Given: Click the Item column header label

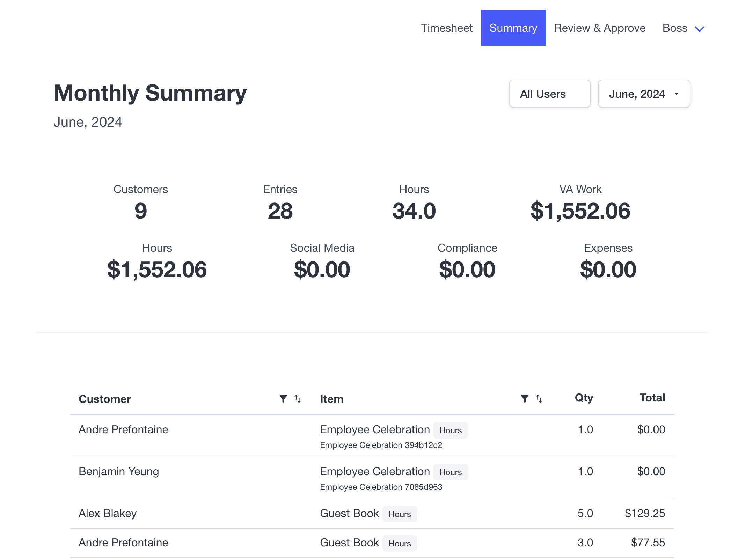Looking at the screenshot, I should tap(332, 399).
